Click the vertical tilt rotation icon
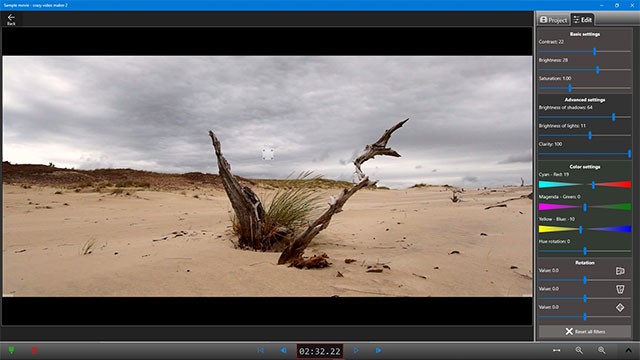 click(620, 289)
